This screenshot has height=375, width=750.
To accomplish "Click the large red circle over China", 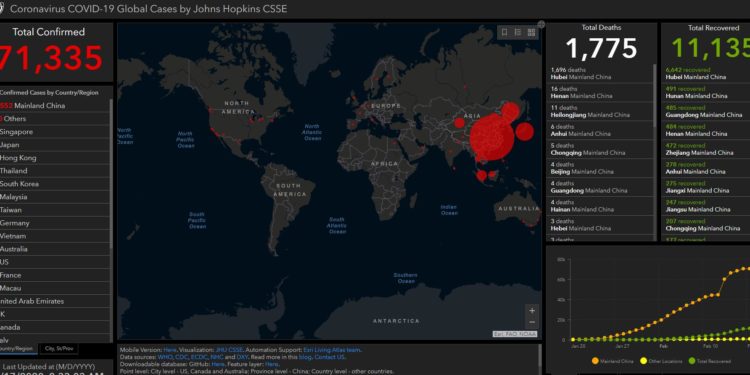I will (x=492, y=137).
